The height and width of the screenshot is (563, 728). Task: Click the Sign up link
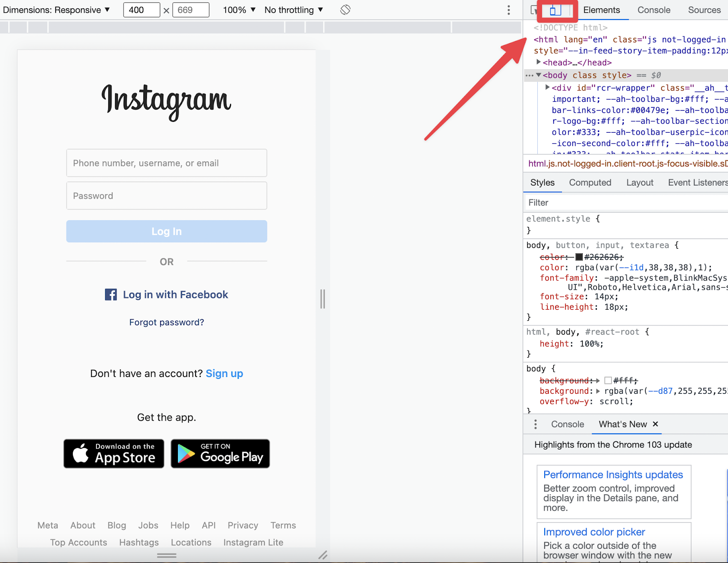pyautogui.click(x=224, y=373)
